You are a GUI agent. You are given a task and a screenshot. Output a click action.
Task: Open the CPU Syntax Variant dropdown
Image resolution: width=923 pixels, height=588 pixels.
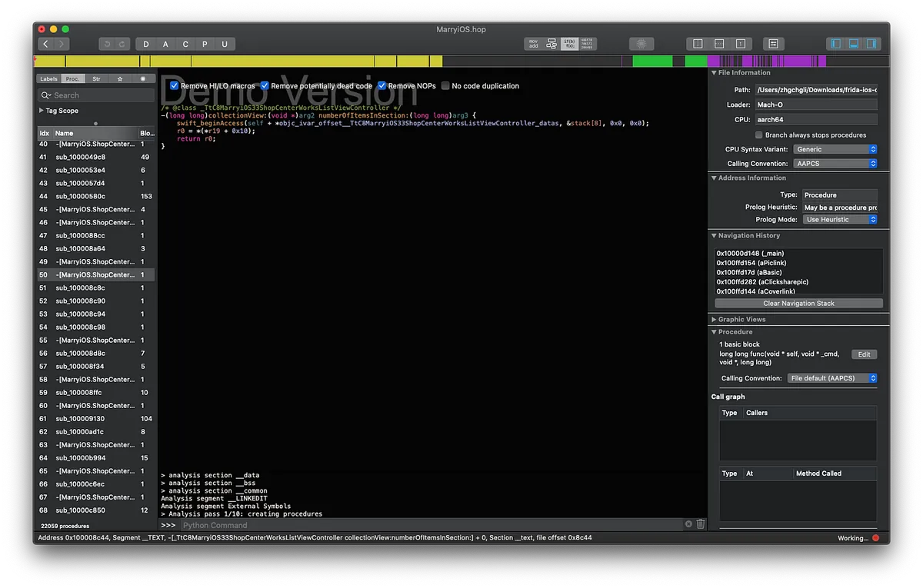pos(835,149)
